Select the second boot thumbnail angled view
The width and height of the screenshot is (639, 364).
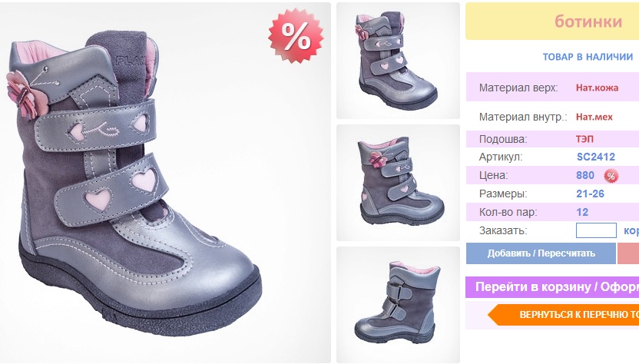pos(398,183)
